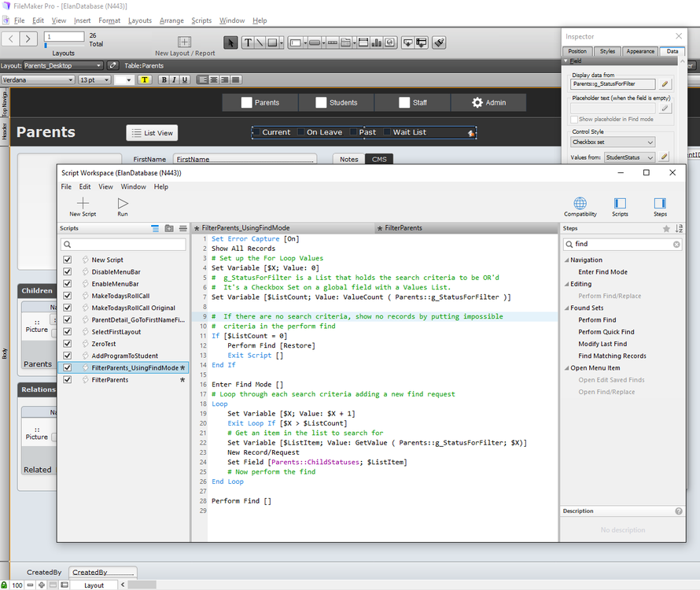Toggle Underline text formatting

click(185, 80)
